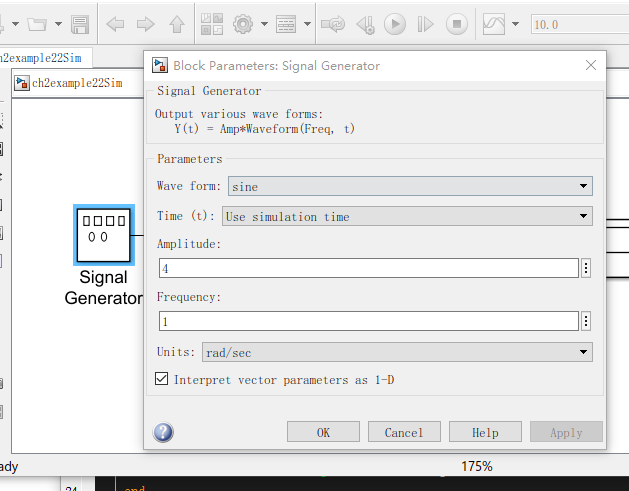Click the Up to Parent arrow
Screen dimensions: 629x491
coord(177,24)
